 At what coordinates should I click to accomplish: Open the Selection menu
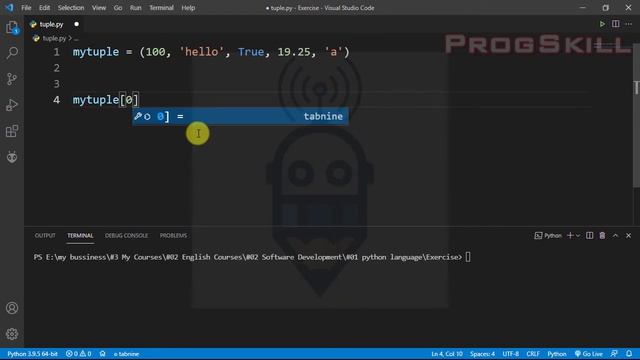tap(71, 8)
